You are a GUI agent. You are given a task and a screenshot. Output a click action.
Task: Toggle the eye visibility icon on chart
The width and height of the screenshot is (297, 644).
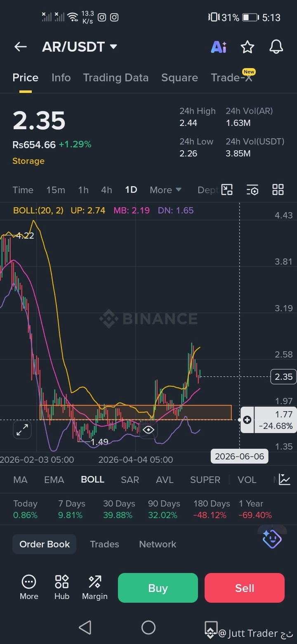(148, 430)
